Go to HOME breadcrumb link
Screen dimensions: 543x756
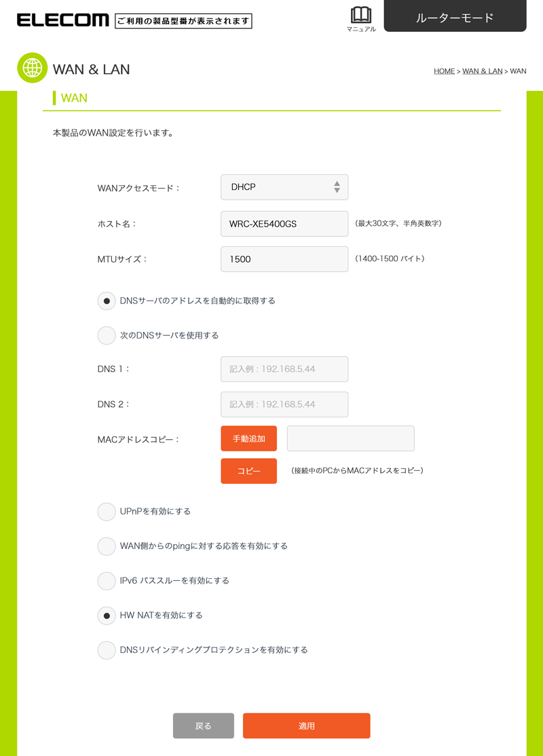[x=444, y=71]
